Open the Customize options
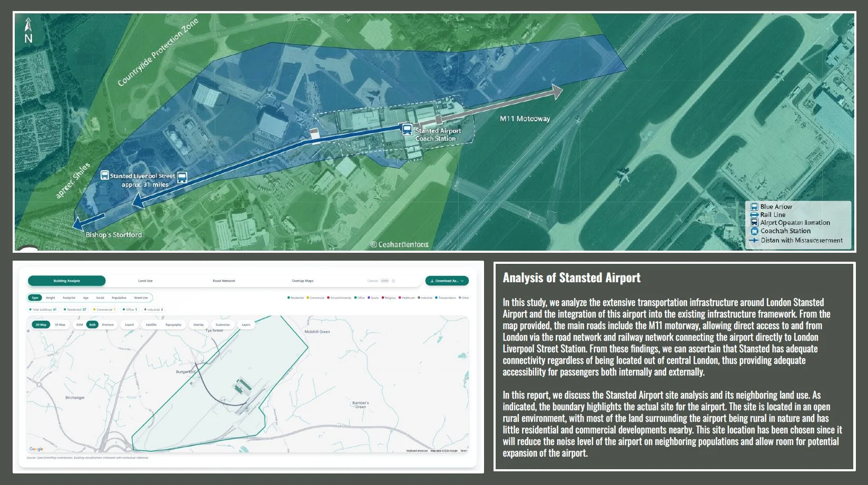 click(223, 324)
